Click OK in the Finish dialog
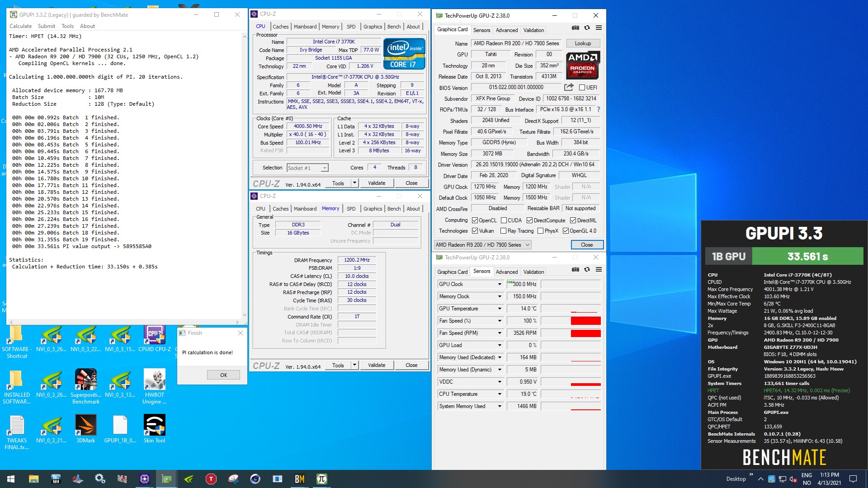The height and width of the screenshot is (488, 868). point(223,375)
